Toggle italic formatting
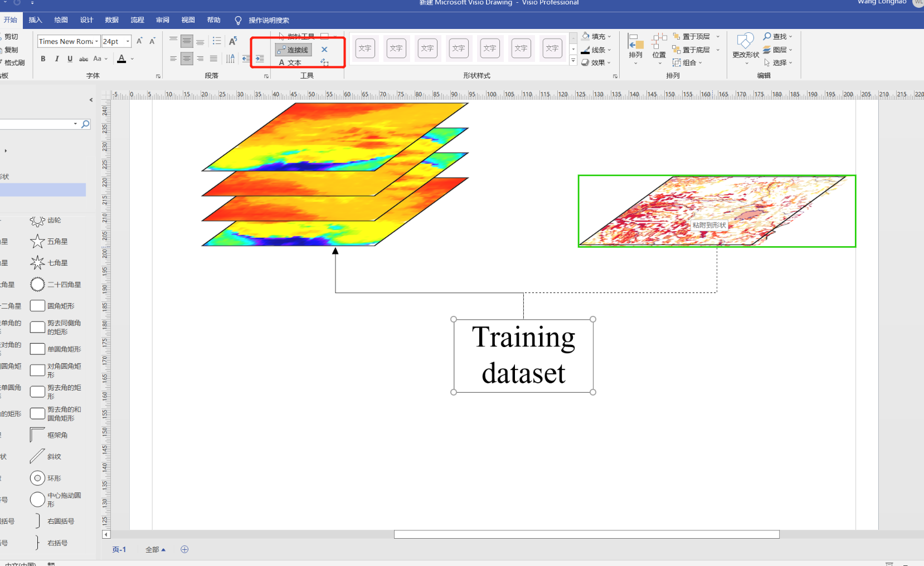This screenshot has height=566, width=924. [56, 58]
